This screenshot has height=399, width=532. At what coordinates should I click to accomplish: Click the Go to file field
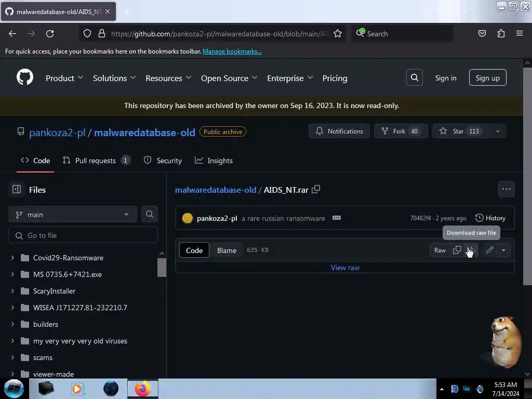[83, 235]
